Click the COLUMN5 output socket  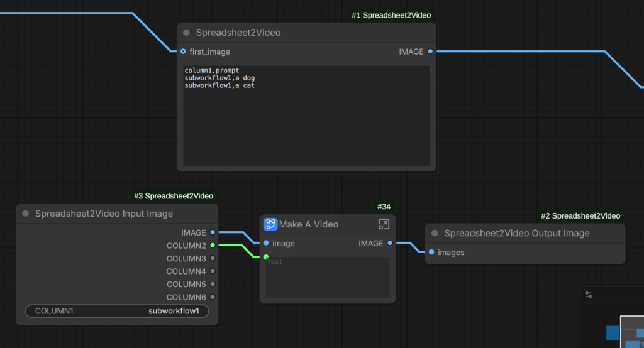tap(213, 284)
